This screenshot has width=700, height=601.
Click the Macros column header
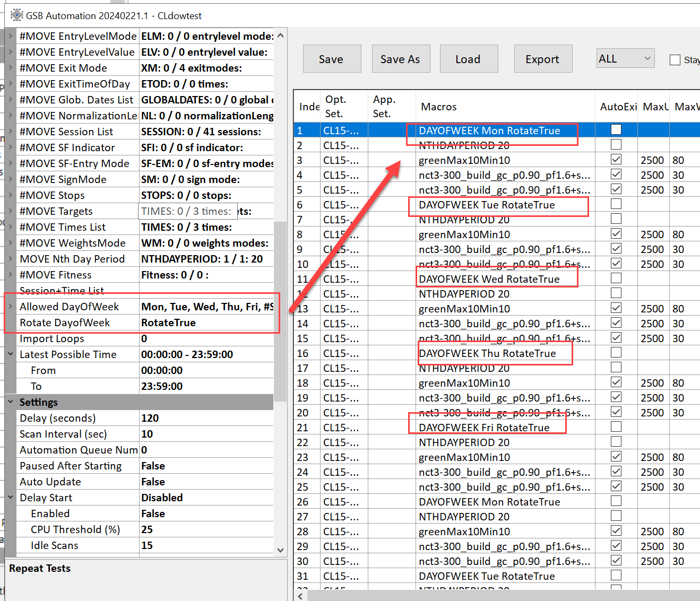pyautogui.click(x=439, y=107)
